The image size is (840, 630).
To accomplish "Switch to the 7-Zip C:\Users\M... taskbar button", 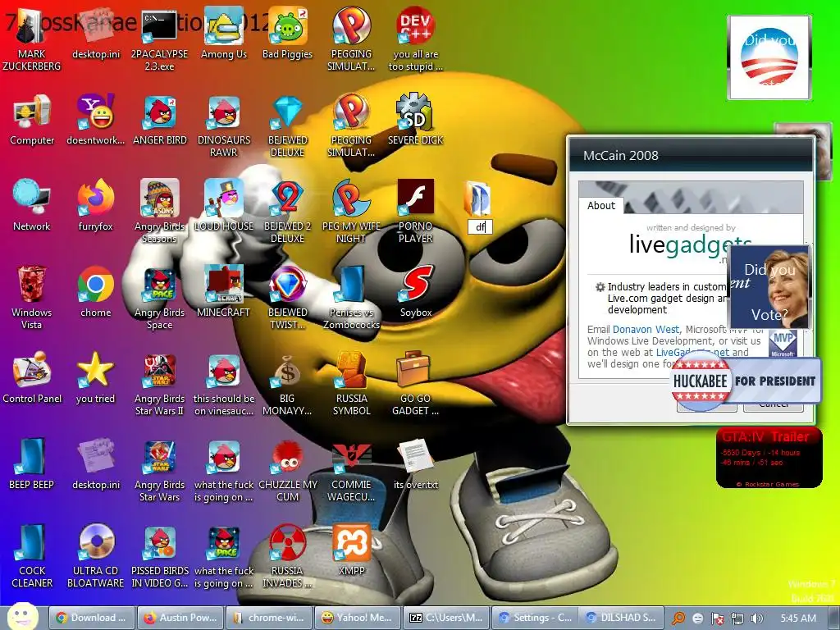I will point(445,618).
